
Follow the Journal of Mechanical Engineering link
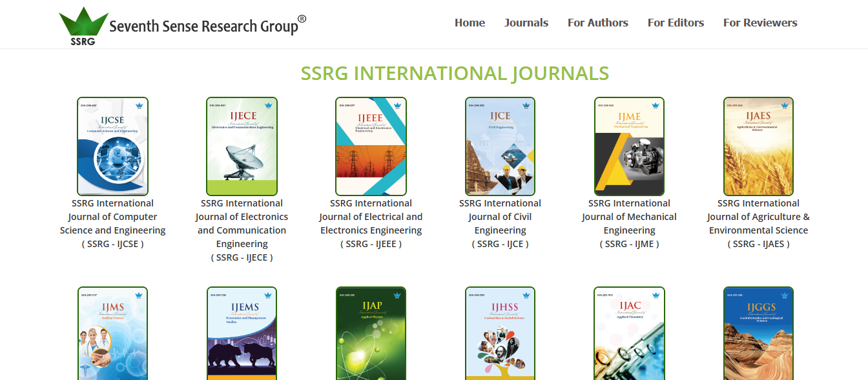tap(630, 223)
